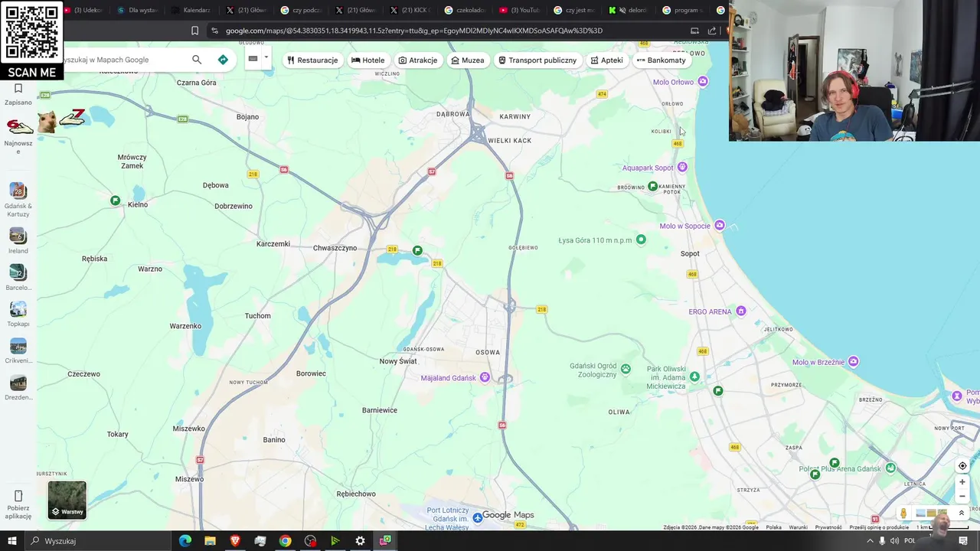
Task: Open the Crikvenica recent item
Action: [x=18, y=350]
